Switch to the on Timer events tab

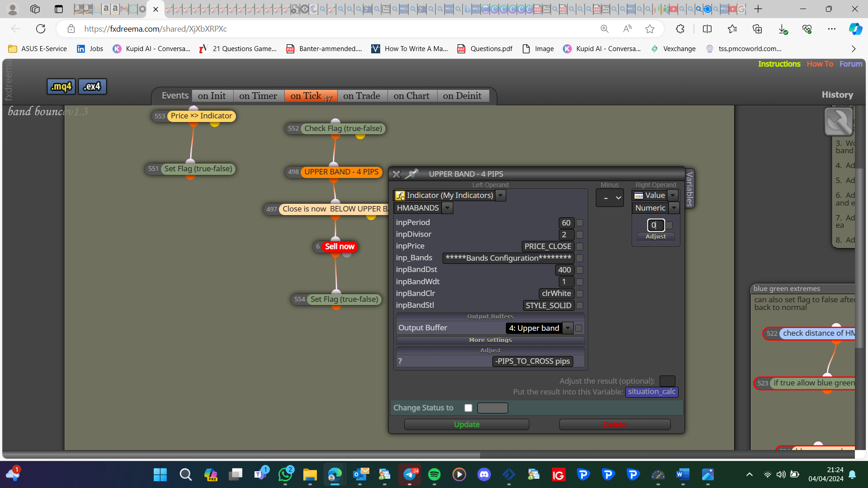click(x=258, y=96)
